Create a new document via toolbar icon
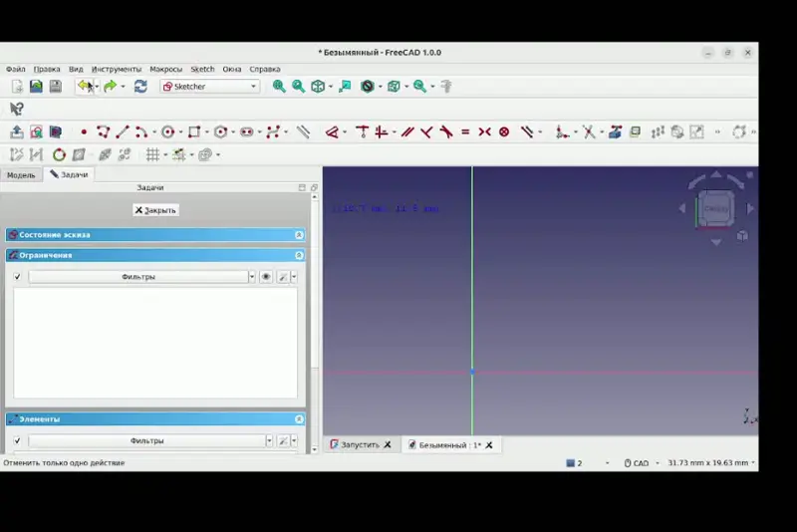Image resolution: width=797 pixels, height=532 pixels. click(x=17, y=87)
